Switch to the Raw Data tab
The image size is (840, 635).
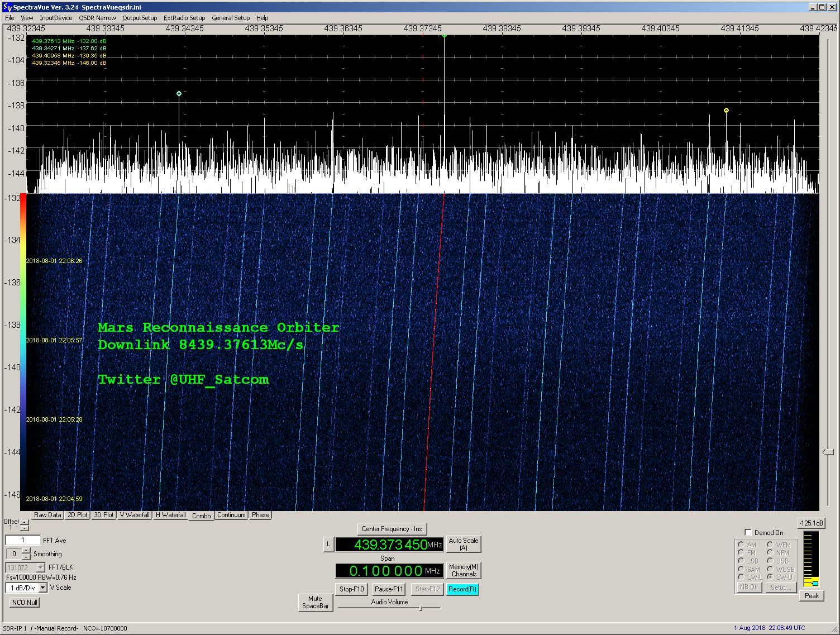pyautogui.click(x=47, y=515)
